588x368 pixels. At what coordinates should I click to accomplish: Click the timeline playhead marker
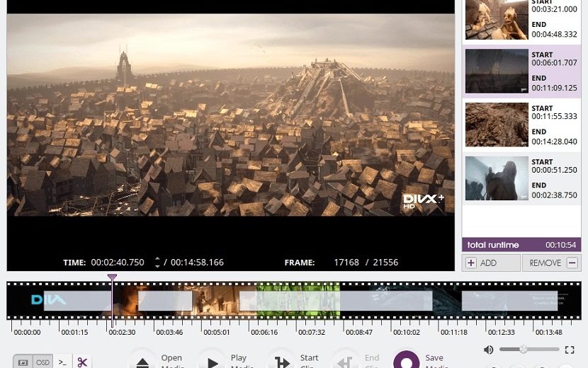point(112,277)
